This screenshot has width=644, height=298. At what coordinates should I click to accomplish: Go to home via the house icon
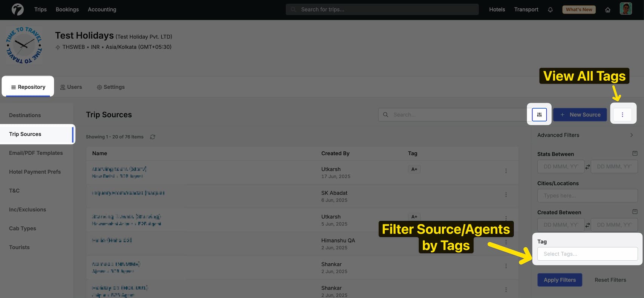(x=607, y=10)
